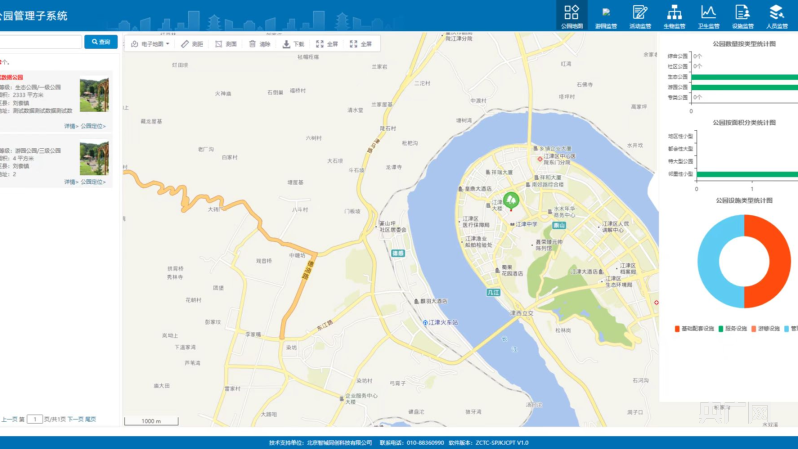Viewport: 798px width, 449px height.
Task: Click the 1000 m map scale bar
Action: [151, 421]
